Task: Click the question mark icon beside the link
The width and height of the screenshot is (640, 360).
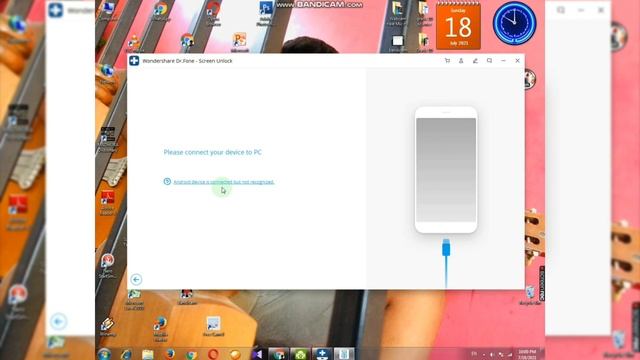Action: click(x=167, y=182)
